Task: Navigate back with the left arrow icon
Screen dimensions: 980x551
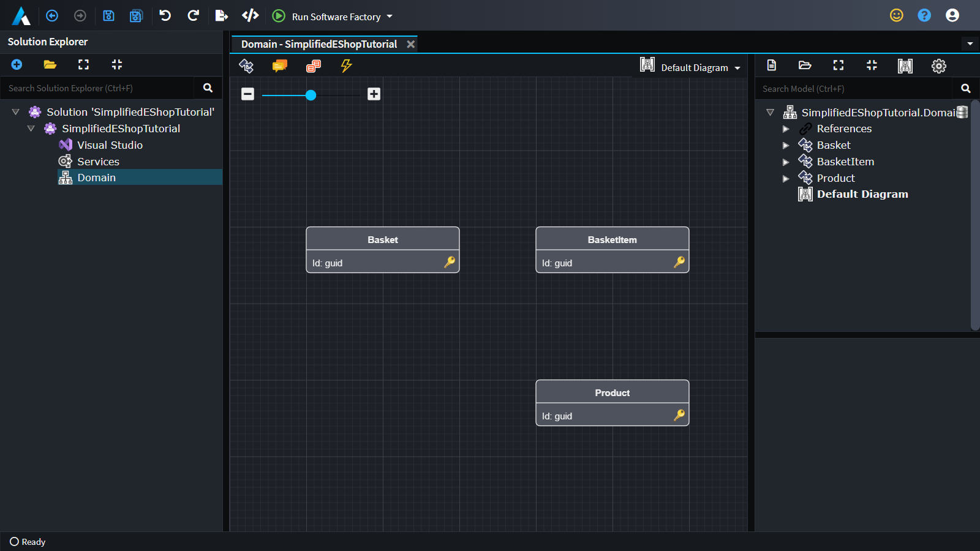Action: coord(52,16)
